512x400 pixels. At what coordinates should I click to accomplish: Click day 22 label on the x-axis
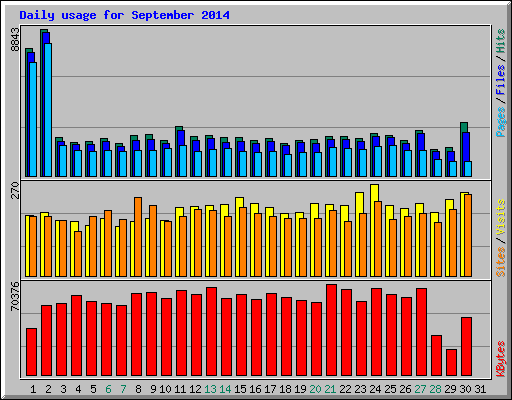tap(345, 389)
